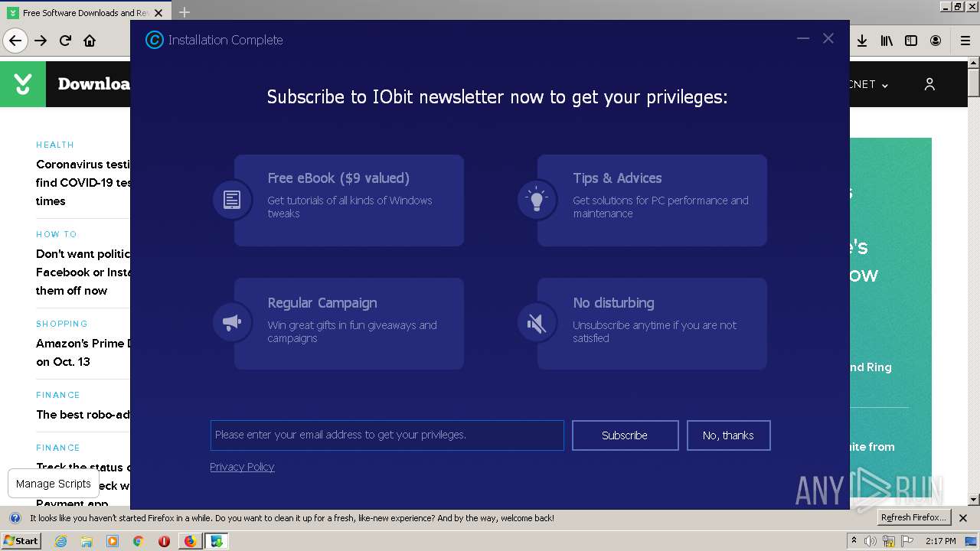Open Firefox account icon
Screen dimensions: 980x551
click(x=936, y=41)
